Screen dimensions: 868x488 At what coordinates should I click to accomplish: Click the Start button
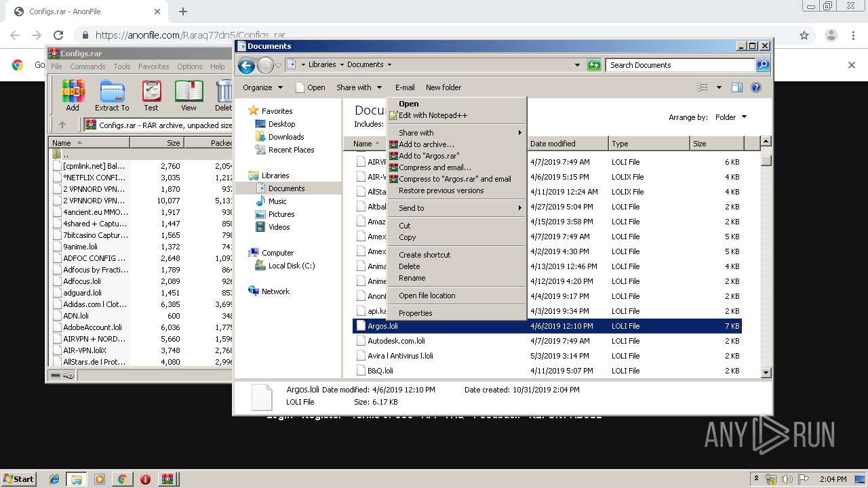point(18,479)
